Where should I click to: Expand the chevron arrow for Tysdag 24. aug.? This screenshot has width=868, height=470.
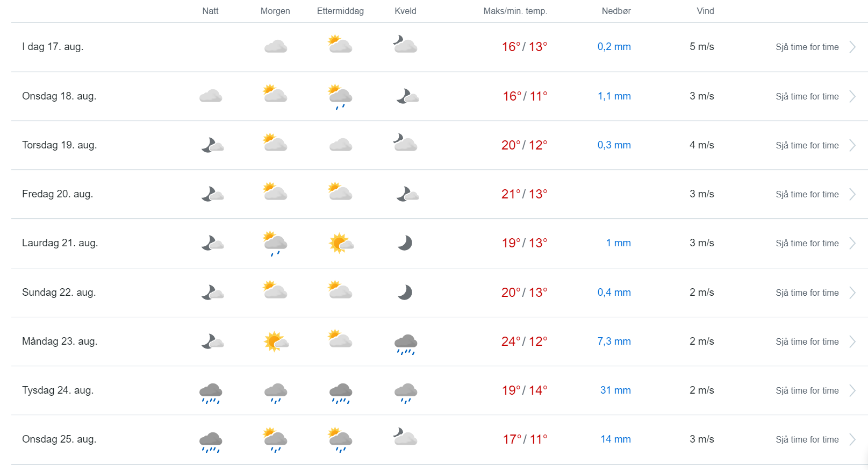[x=852, y=390]
